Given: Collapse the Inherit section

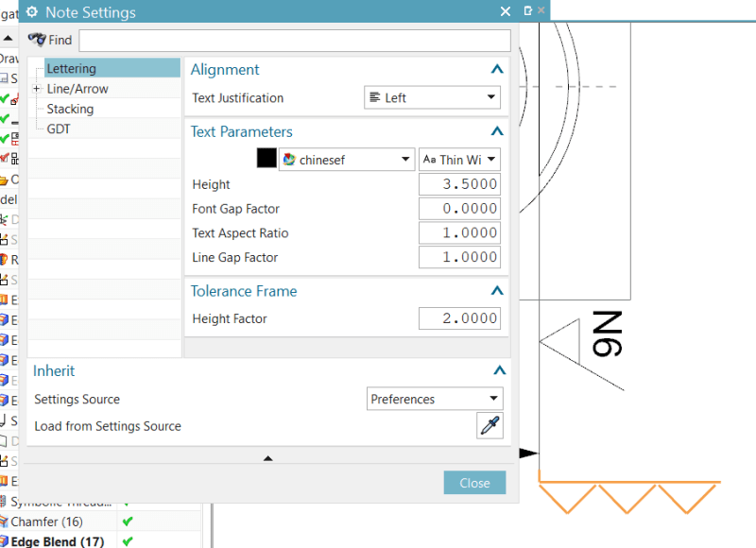Looking at the screenshot, I should tap(500, 370).
